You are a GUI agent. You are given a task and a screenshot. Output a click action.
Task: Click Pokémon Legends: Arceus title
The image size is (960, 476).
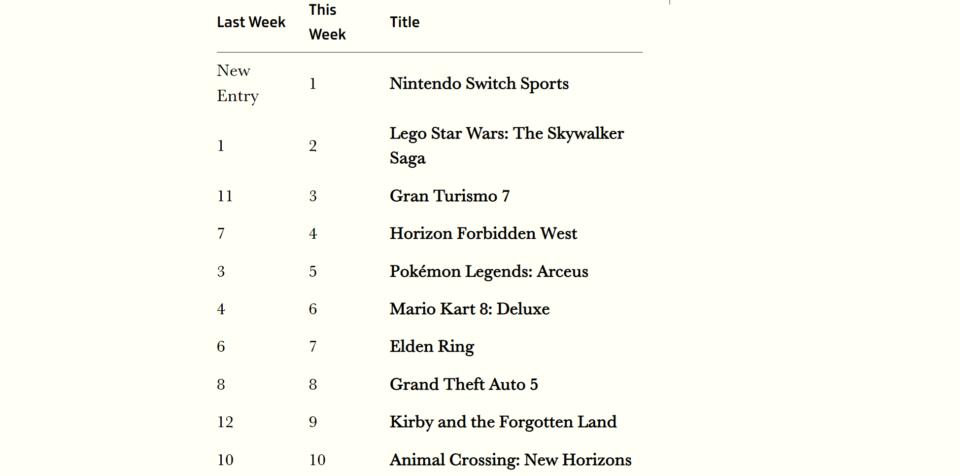pos(488,272)
